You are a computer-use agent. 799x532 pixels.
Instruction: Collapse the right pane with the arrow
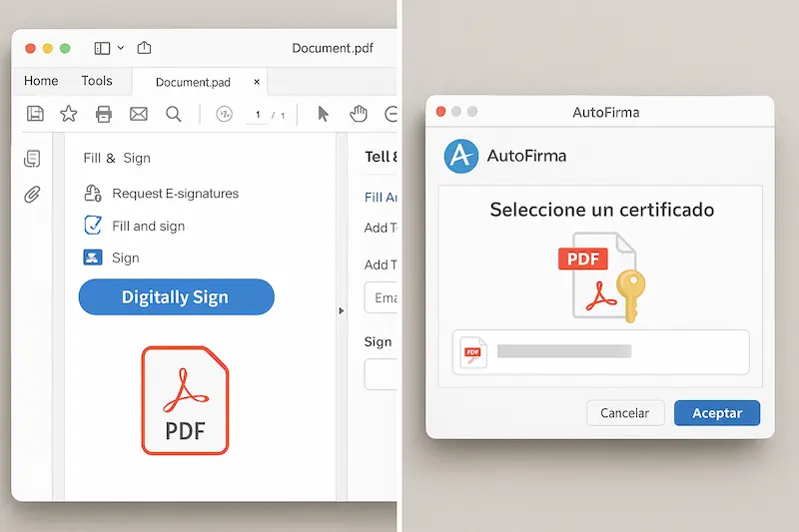pos(341,310)
